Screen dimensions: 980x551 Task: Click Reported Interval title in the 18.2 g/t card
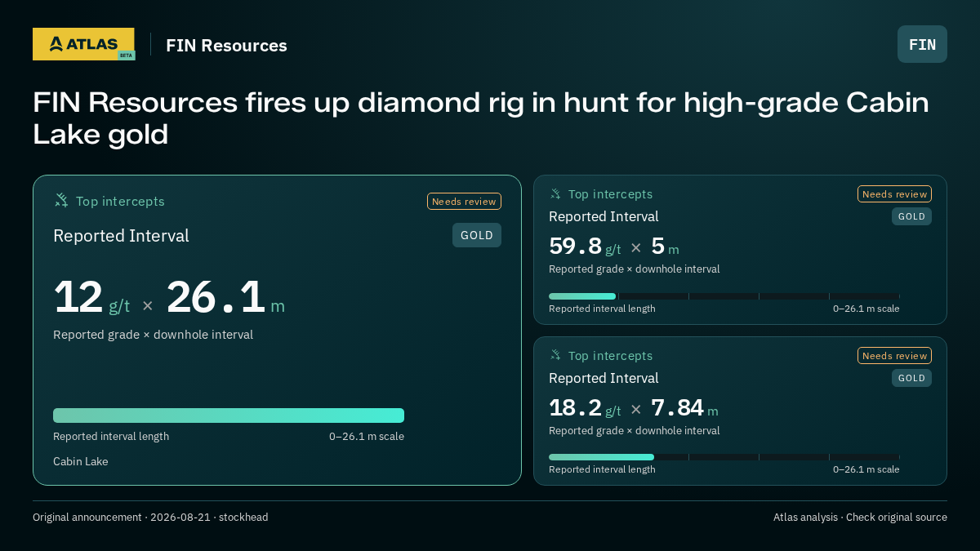click(x=604, y=378)
